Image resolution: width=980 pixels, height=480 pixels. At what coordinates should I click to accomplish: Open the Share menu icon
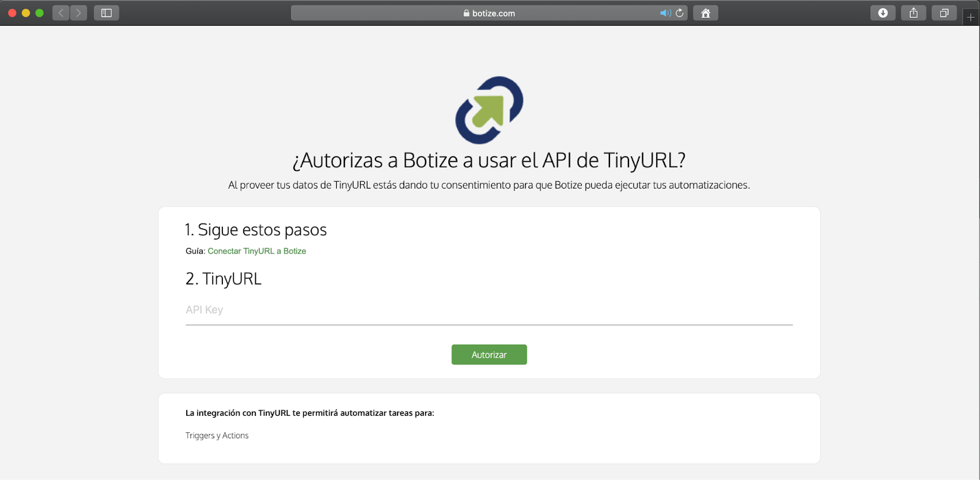coord(913,13)
